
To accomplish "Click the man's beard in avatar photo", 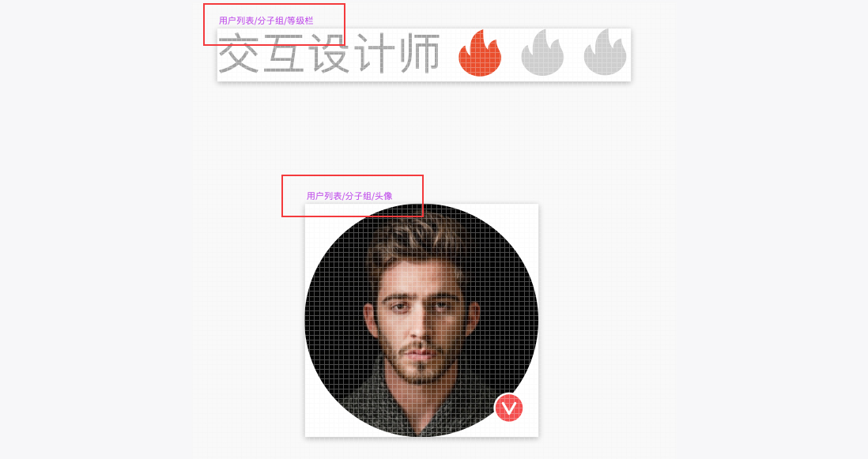I will [x=421, y=368].
